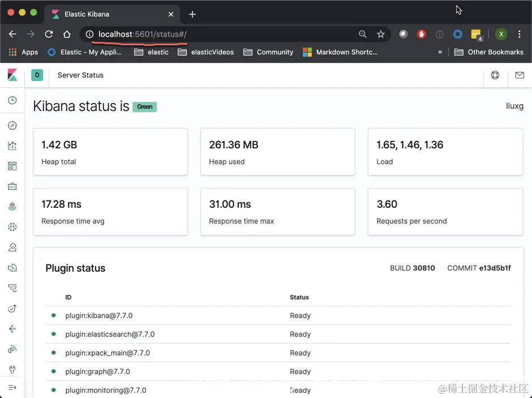Open the elastic bookmarks folder
The image size is (532, 398).
point(151,52)
